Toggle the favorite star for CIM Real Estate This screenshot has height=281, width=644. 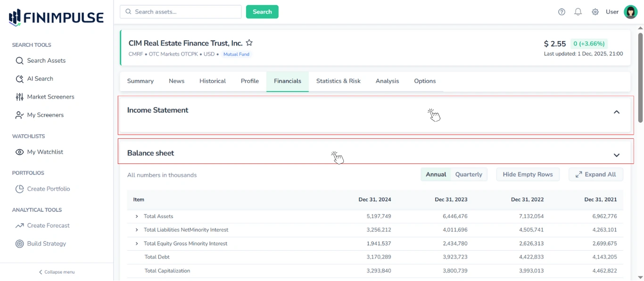point(249,43)
